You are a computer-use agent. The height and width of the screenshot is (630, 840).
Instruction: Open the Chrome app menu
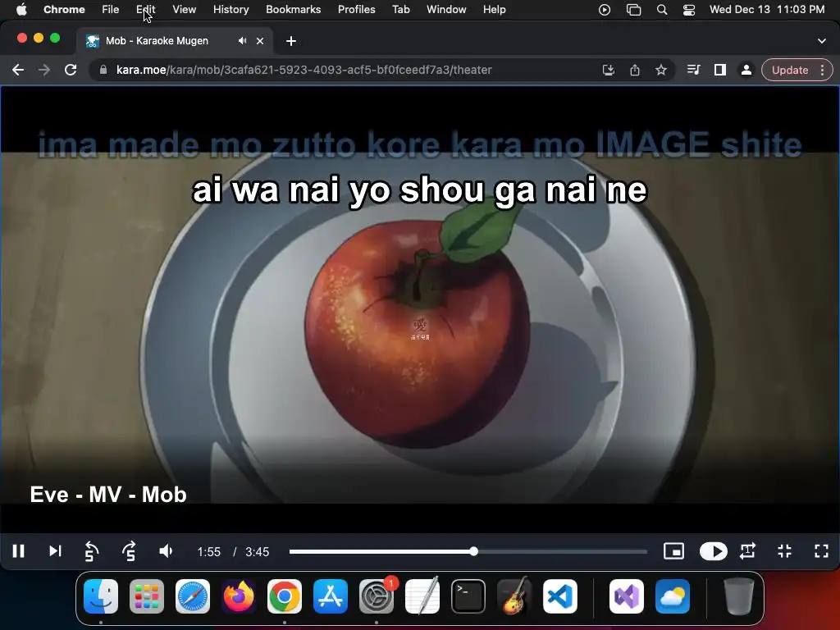coord(64,10)
